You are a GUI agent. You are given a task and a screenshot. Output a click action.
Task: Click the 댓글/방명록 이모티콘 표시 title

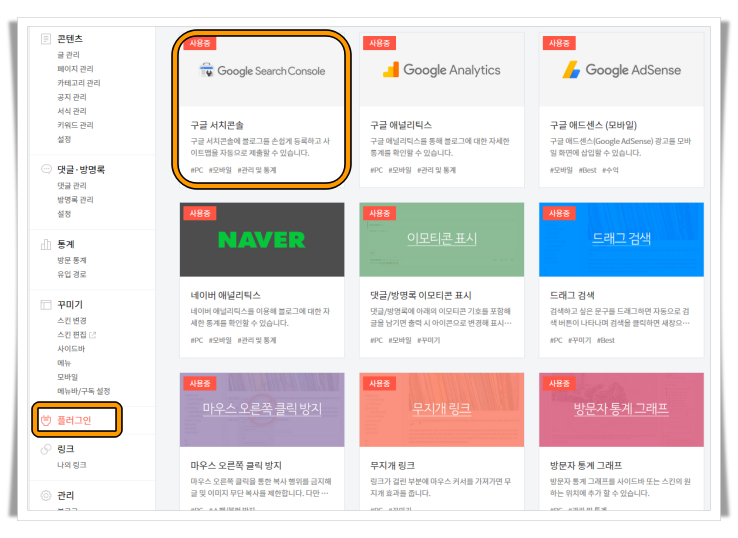click(421, 296)
